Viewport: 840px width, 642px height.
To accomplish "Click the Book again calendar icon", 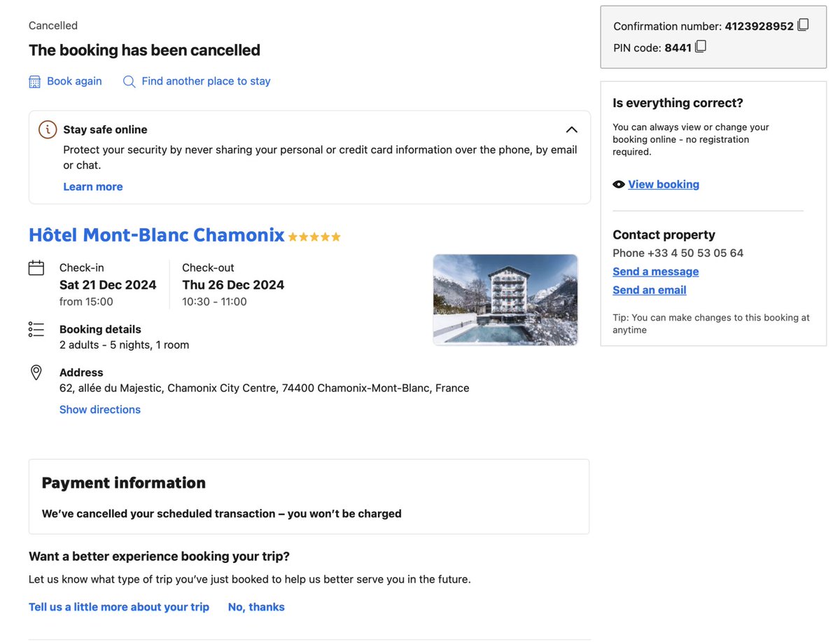I will coord(34,82).
